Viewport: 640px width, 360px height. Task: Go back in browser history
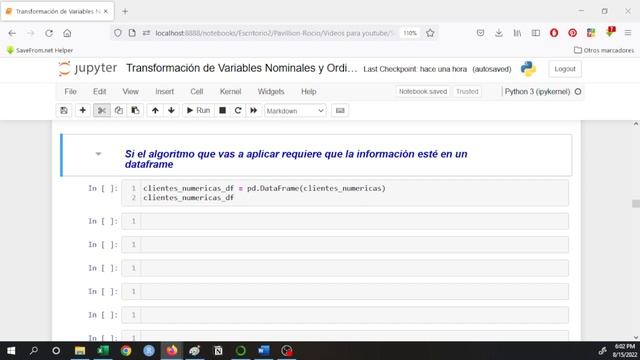click(12, 33)
